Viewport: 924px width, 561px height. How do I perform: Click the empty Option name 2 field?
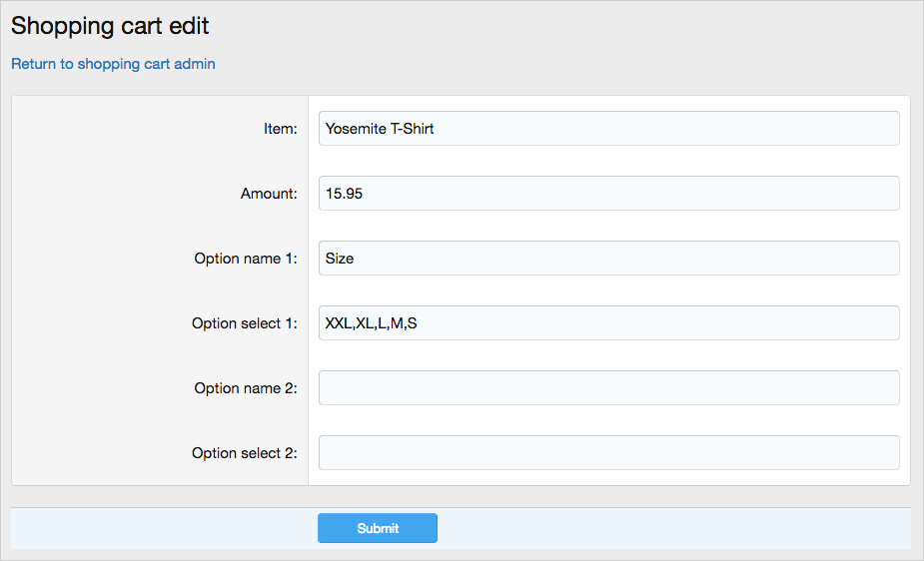[608, 388]
